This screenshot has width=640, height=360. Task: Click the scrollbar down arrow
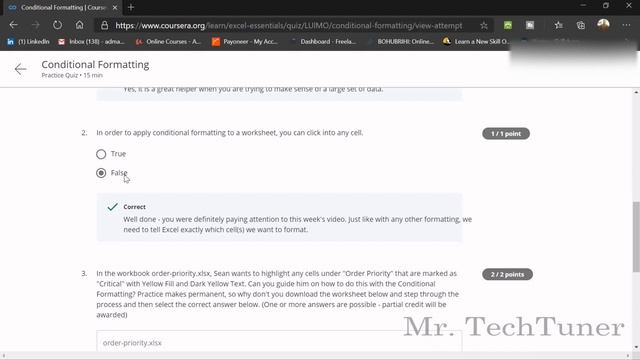[636, 347]
